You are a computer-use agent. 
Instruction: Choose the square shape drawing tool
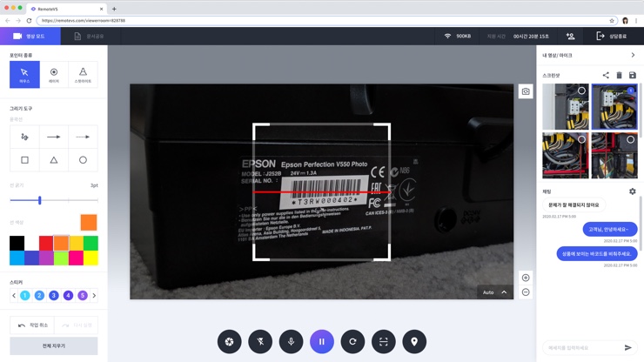[x=24, y=160]
